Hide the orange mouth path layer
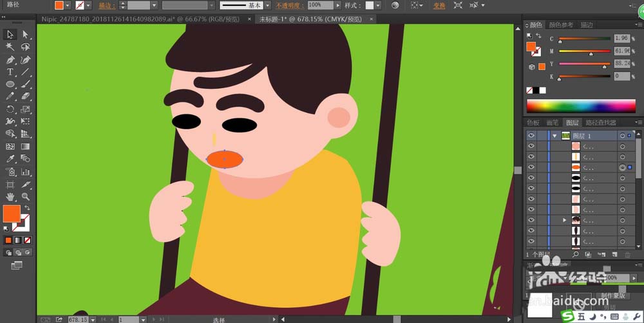This screenshot has width=644, height=323. tap(531, 167)
